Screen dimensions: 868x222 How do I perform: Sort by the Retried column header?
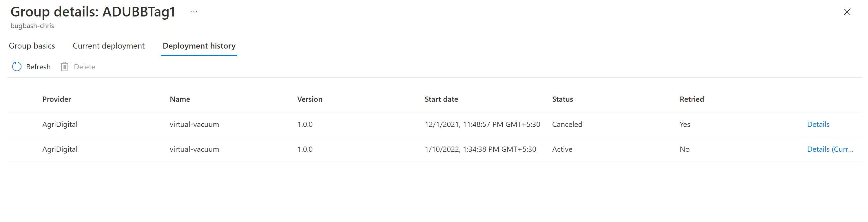[692, 99]
